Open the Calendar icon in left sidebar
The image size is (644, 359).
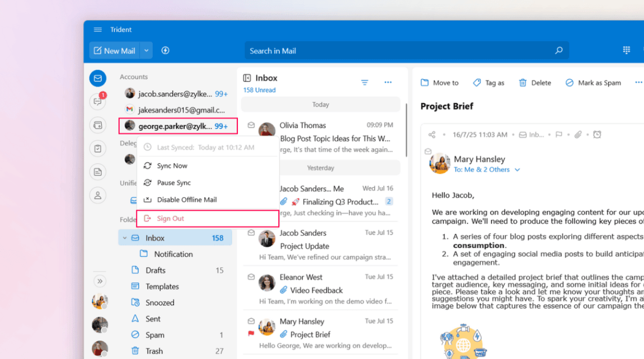click(98, 125)
